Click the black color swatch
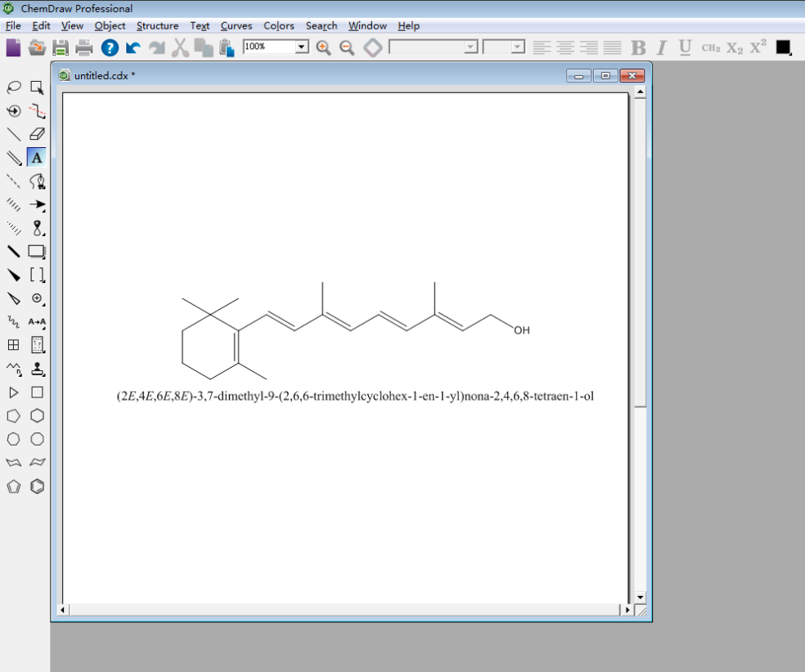 784,47
